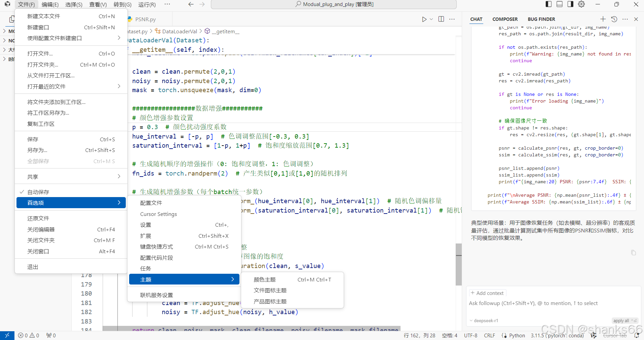Open 键盘快捷方式 keyboard shortcuts

[184, 247]
